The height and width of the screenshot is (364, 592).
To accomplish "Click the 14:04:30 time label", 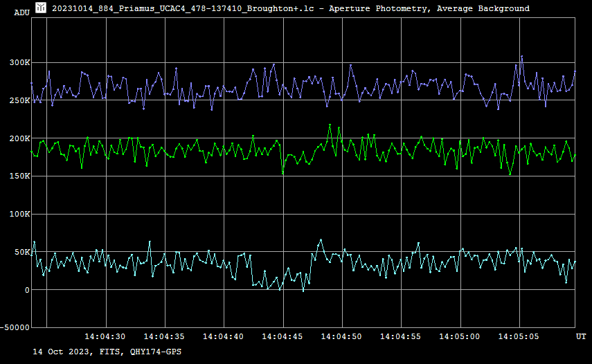I will 105,336.
